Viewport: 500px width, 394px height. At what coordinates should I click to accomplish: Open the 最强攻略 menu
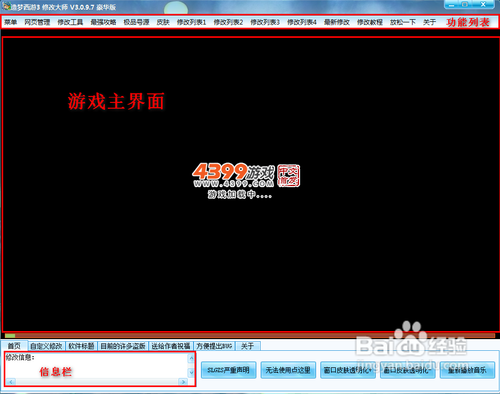coord(103,22)
